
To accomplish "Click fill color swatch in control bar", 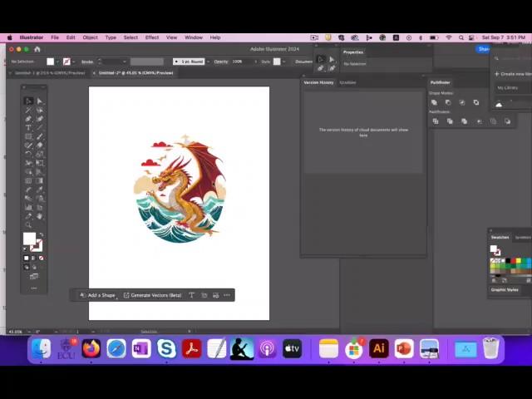I will [x=50, y=62].
